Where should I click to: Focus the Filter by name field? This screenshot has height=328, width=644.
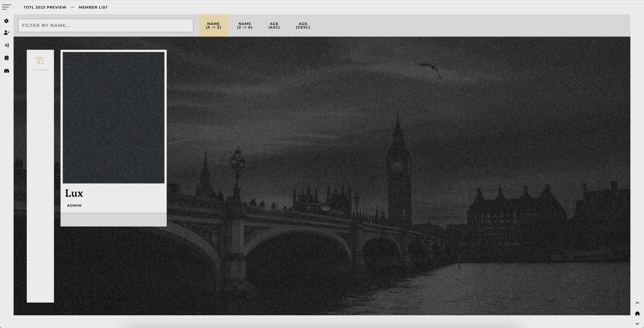tap(106, 25)
